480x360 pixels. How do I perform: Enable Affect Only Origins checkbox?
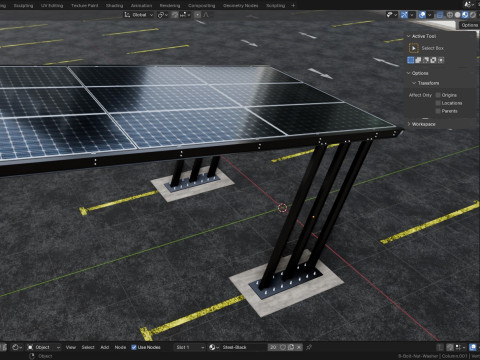(438, 95)
